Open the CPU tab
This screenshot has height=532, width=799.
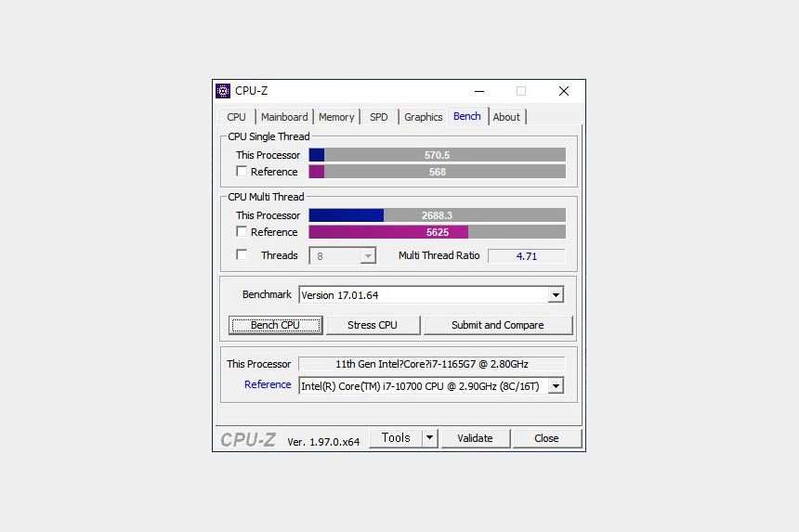(x=236, y=117)
